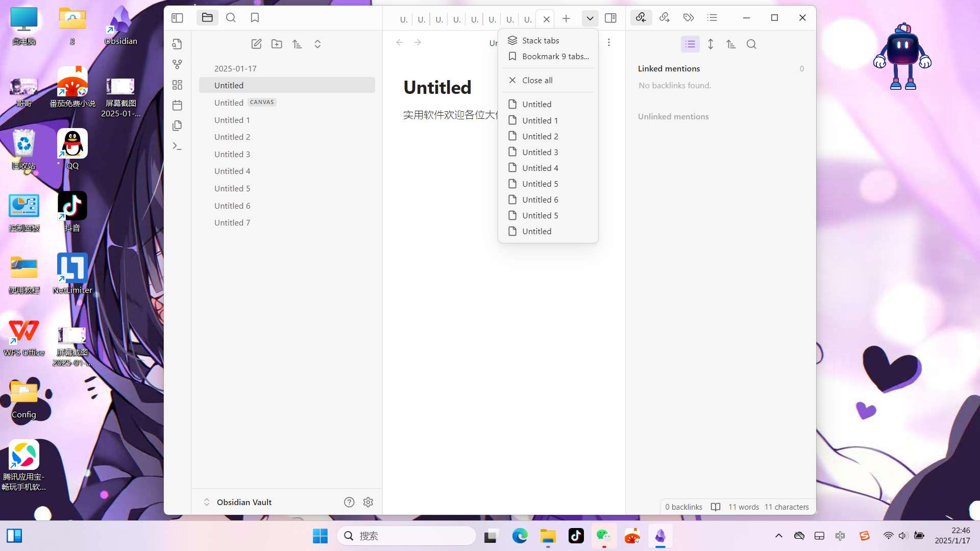Click the dropdown chevron for more tabs

pos(590,17)
